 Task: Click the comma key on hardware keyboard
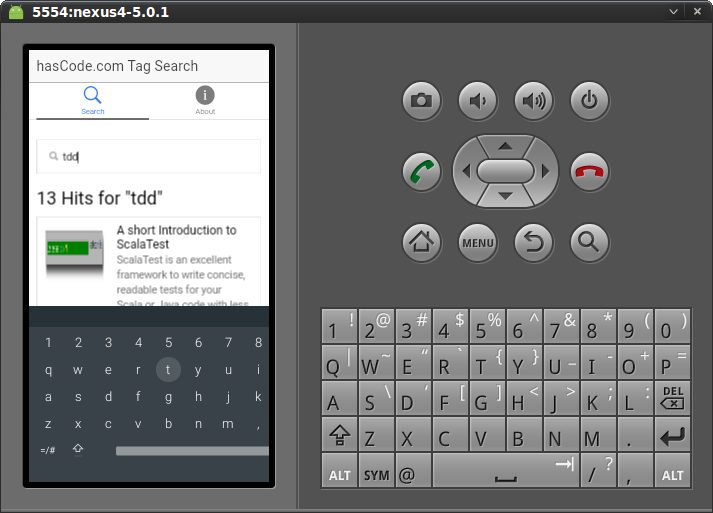635,470
